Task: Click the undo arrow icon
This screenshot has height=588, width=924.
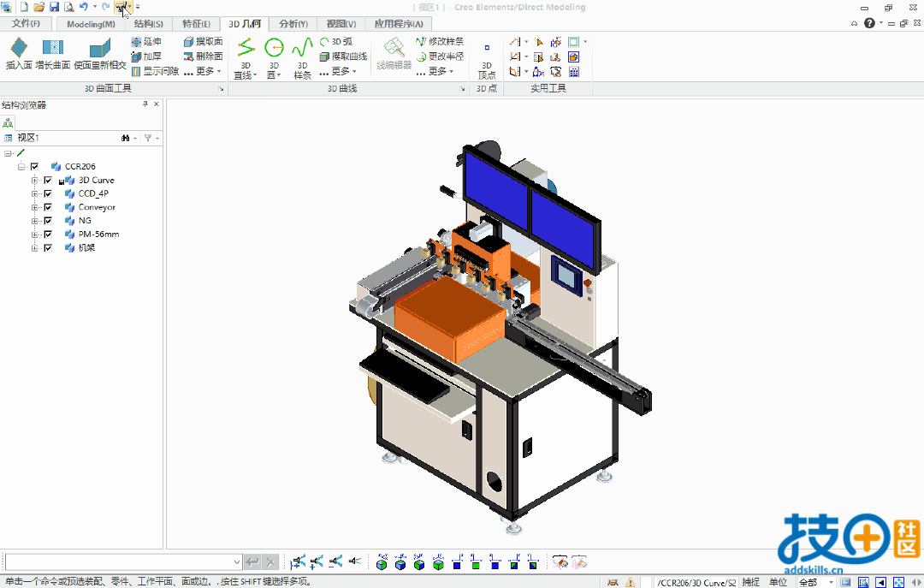Action: 83,7
